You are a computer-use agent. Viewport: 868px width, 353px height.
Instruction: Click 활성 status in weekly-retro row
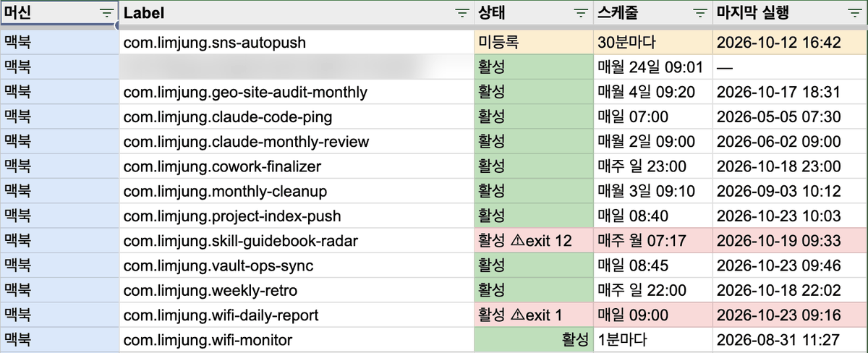click(533, 290)
